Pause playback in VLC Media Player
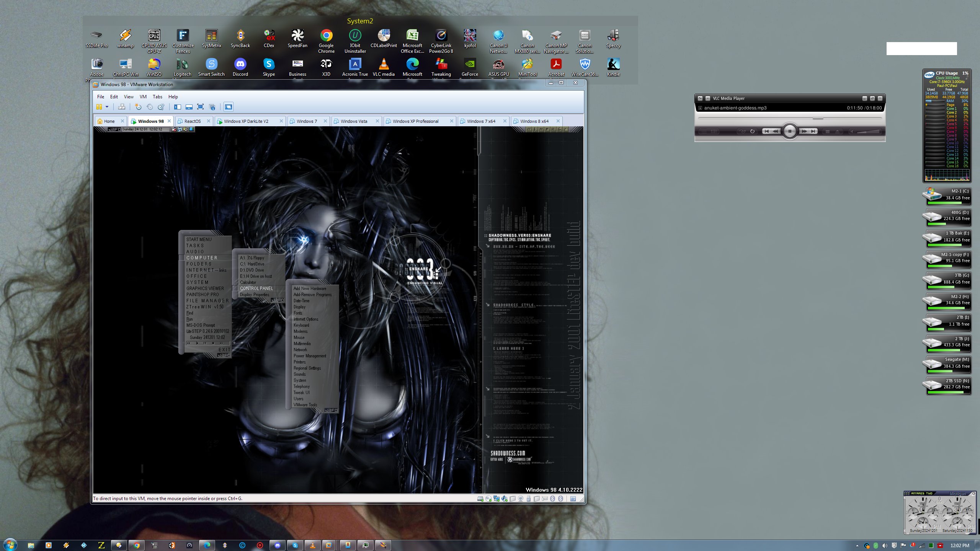 tap(789, 131)
